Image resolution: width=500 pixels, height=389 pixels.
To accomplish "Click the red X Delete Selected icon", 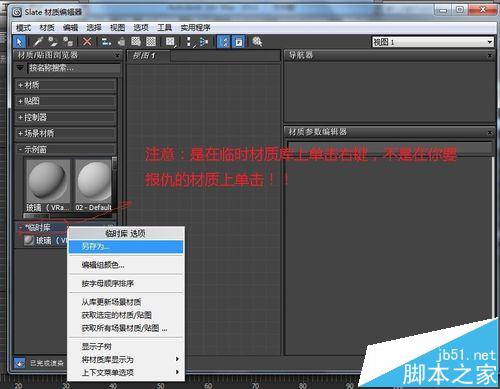I will click(87, 42).
